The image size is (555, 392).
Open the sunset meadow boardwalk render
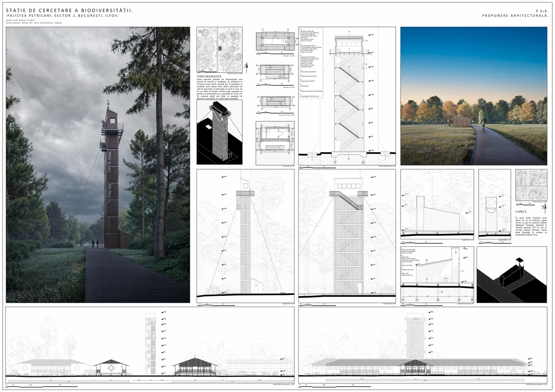[473, 96]
